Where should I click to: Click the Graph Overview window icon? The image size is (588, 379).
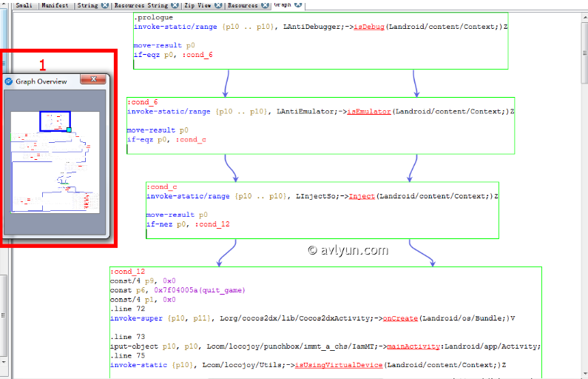click(9, 81)
